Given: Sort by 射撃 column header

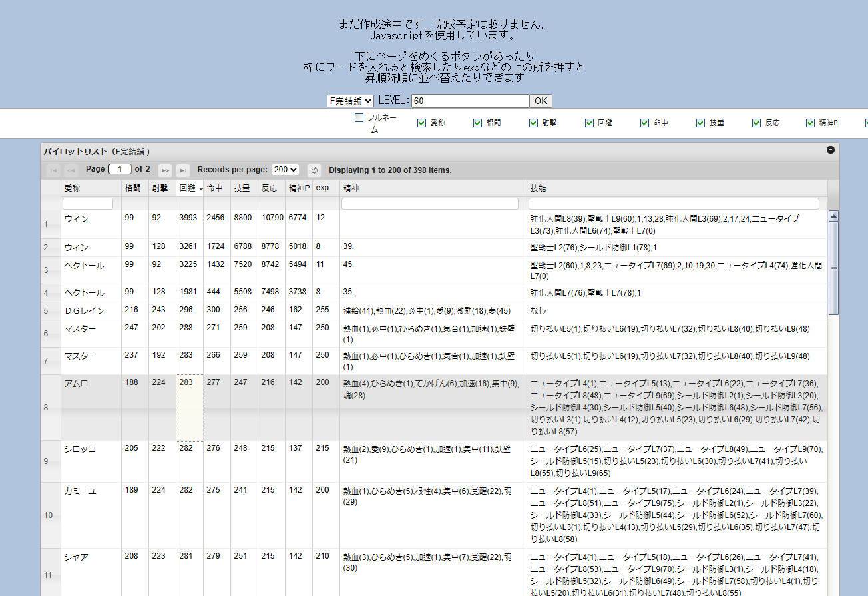Looking at the screenshot, I should [162, 188].
